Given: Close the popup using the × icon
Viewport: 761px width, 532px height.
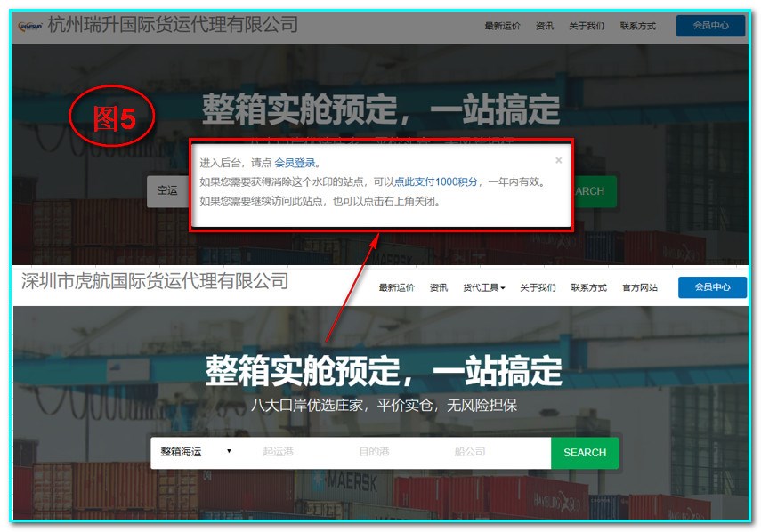Looking at the screenshot, I should coord(559,161).
